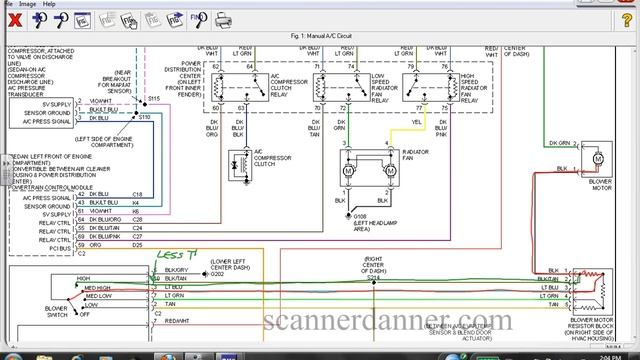The height and width of the screenshot is (360, 640).
Task: Select the G202 ground label
Action: (217, 274)
